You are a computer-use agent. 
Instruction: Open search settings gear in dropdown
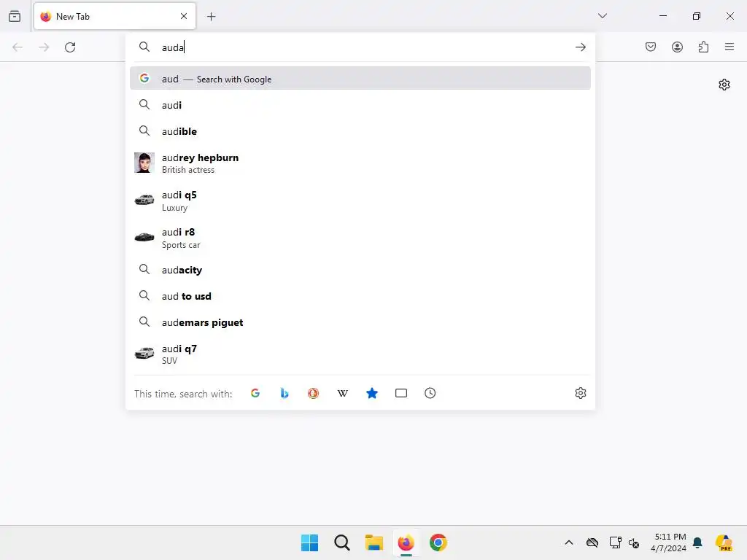pos(580,393)
